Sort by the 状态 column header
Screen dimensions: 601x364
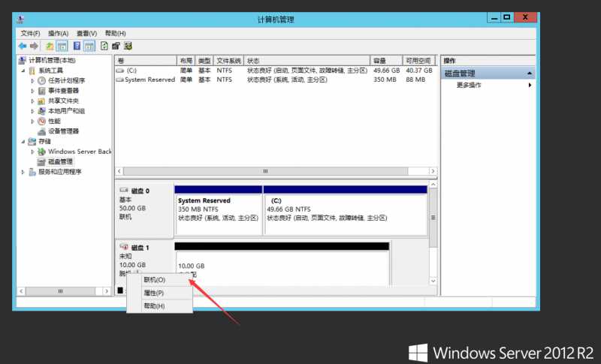pos(307,61)
